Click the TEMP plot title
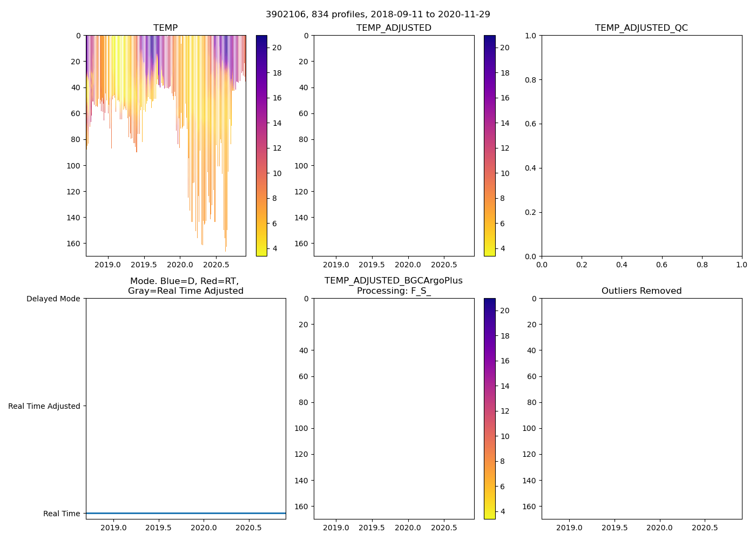The image size is (756, 540). pos(165,28)
